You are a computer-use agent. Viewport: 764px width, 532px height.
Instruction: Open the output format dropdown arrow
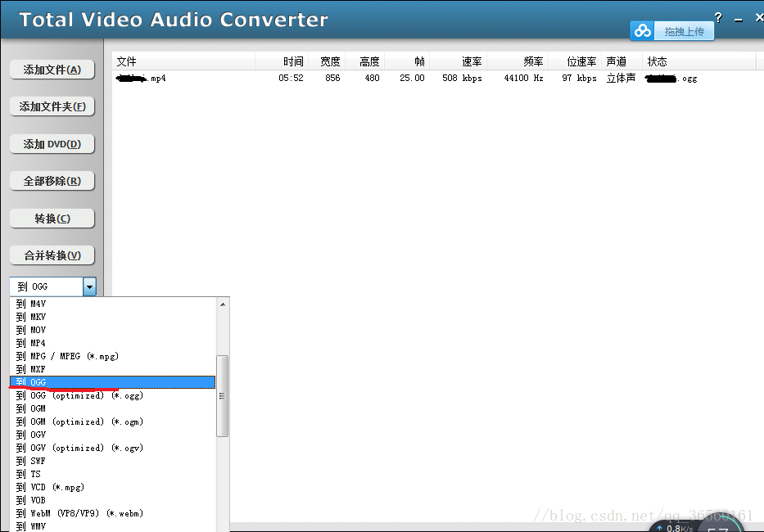click(89, 286)
